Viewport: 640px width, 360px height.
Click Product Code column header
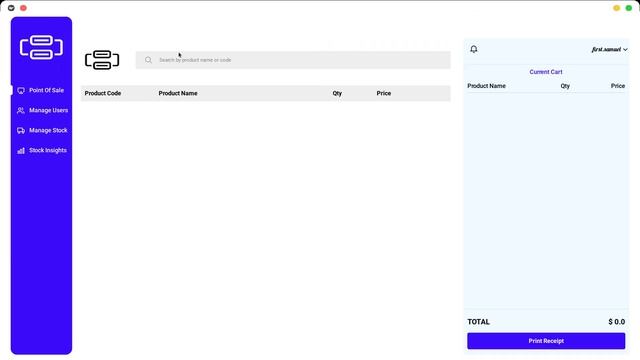103,93
